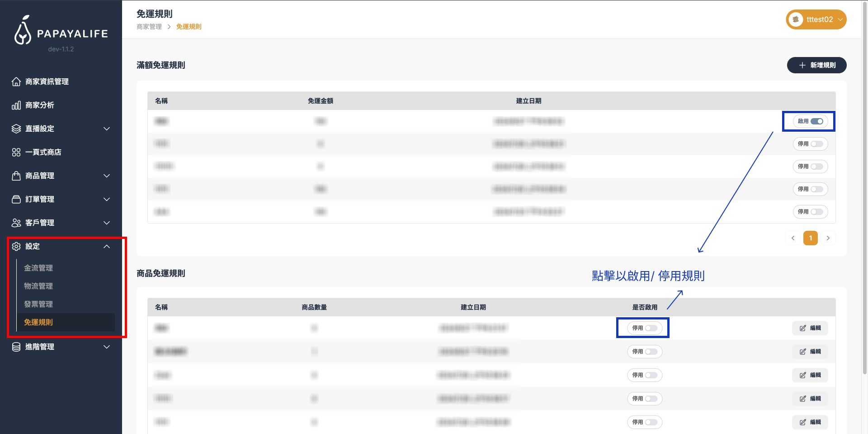Click the 商家管理 breadcrumb link
This screenshot has width=868, height=434.
(x=149, y=27)
